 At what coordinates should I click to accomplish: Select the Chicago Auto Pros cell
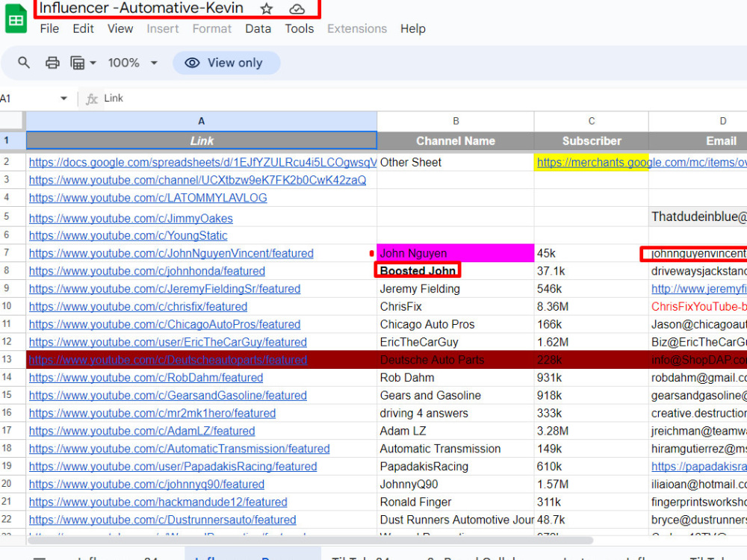pos(456,324)
